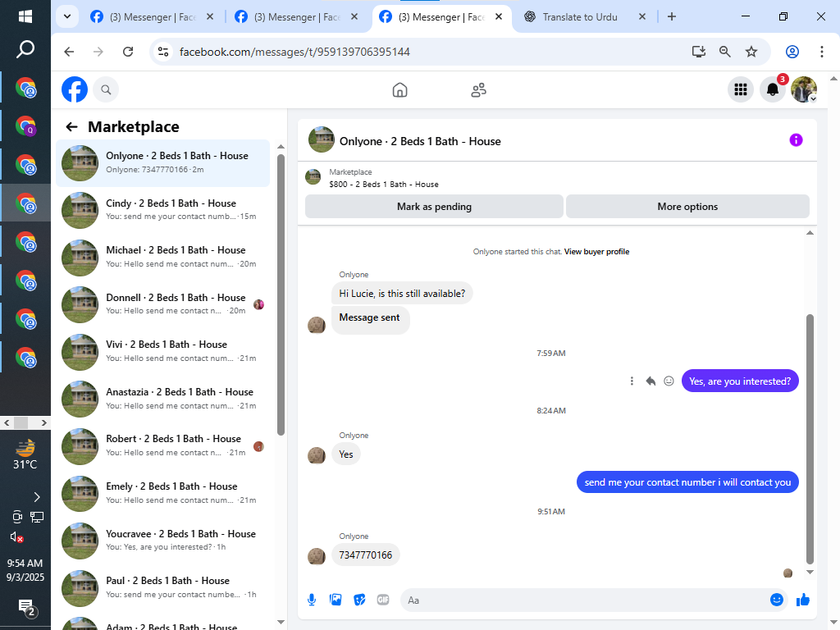Bookmark this page with the star icon
This screenshot has height=630, width=840.
point(751,52)
